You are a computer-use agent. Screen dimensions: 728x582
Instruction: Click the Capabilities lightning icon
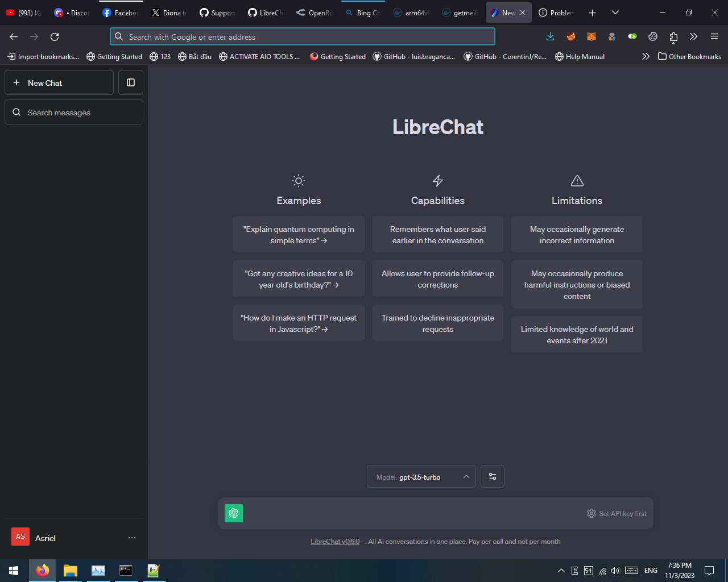click(437, 180)
